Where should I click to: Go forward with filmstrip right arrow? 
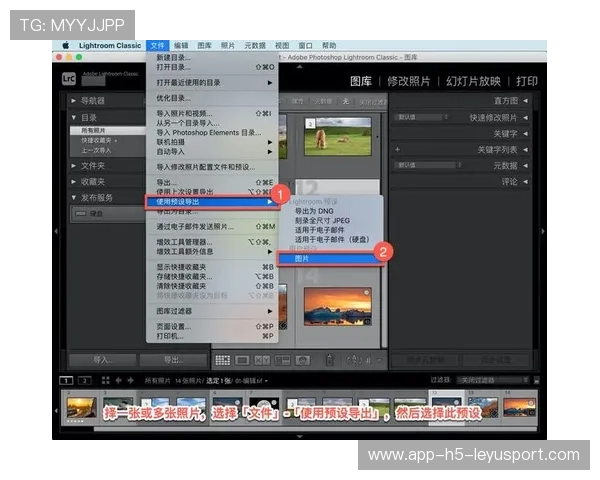(x=130, y=380)
